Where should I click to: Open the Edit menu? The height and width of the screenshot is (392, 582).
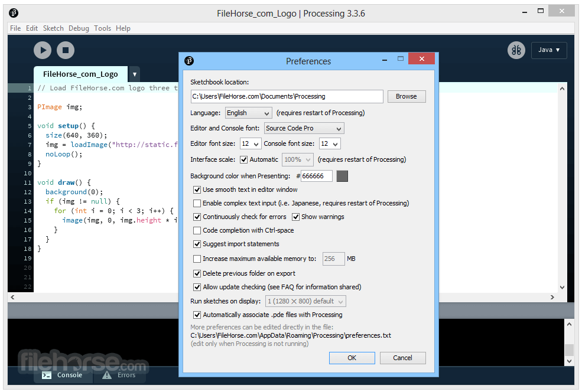point(32,28)
